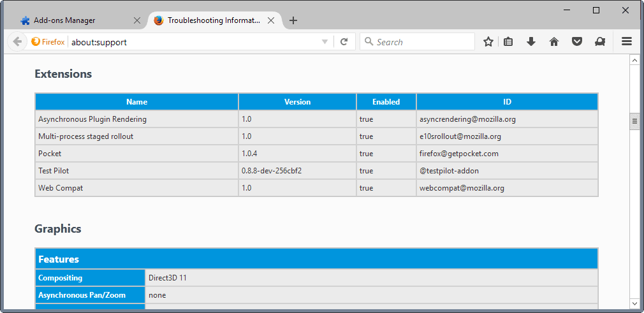Maximize the Firefox window
Image resolution: width=644 pixels, height=313 pixels.
click(596, 10)
